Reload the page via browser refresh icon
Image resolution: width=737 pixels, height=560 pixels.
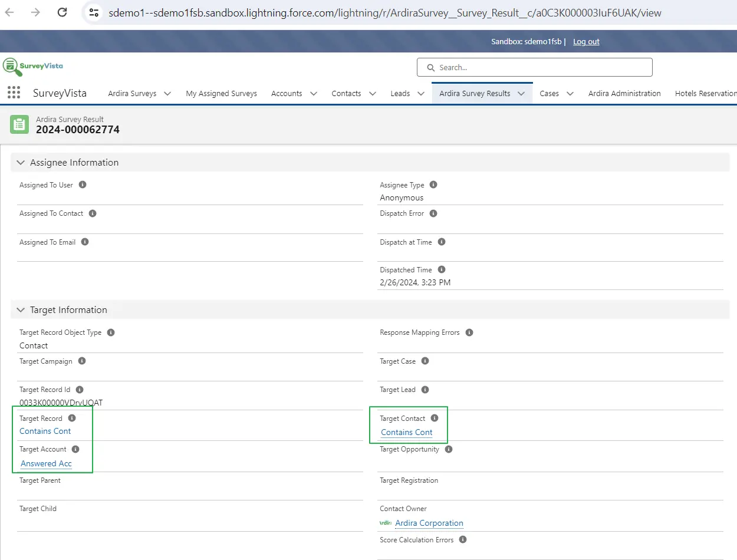[x=62, y=12]
